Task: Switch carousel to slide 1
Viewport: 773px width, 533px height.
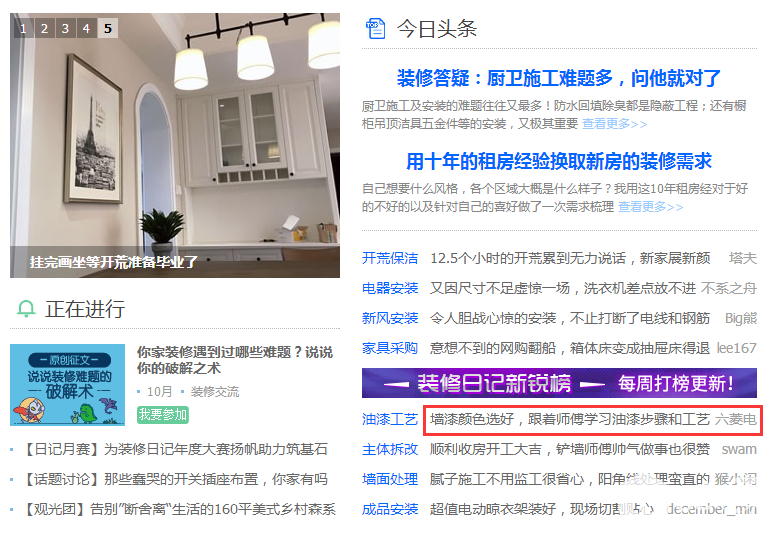Action: click(x=23, y=28)
